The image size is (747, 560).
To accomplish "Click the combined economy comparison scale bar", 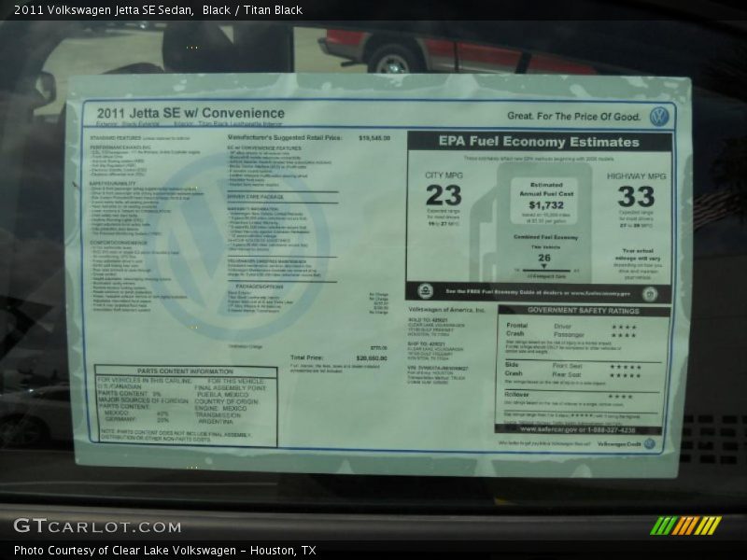I will tap(546, 271).
